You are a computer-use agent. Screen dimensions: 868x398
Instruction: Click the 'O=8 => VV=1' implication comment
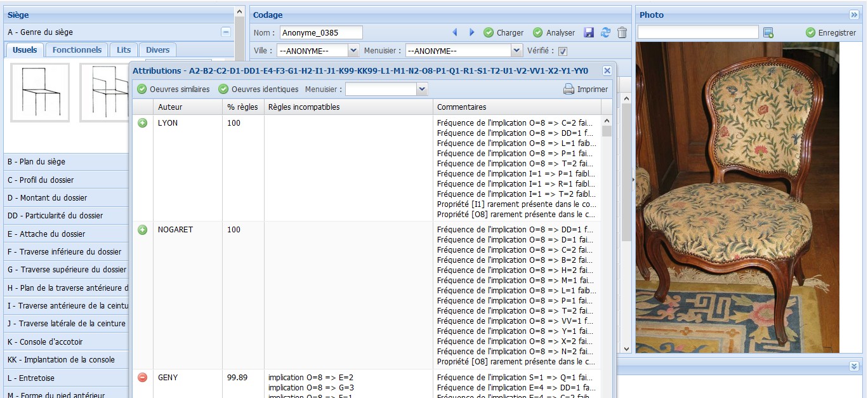click(516, 321)
